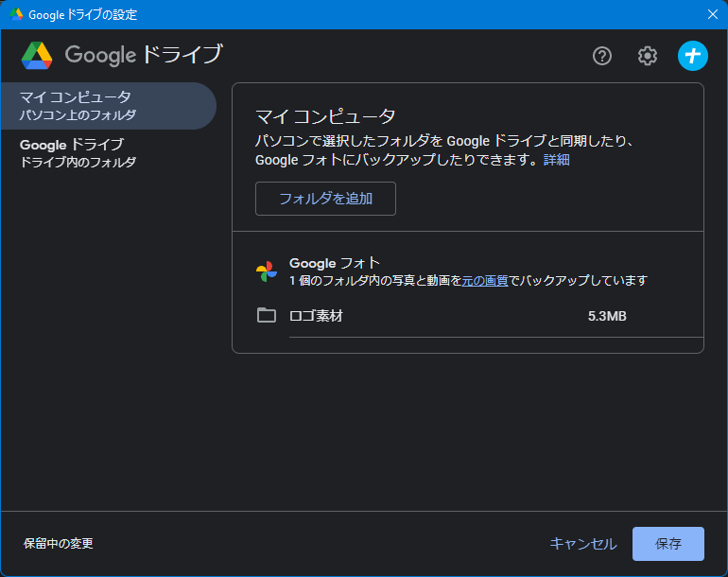Click the Google Drive logo in header
Image resolution: width=728 pixels, height=577 pixels.
(x=37, y=55)
